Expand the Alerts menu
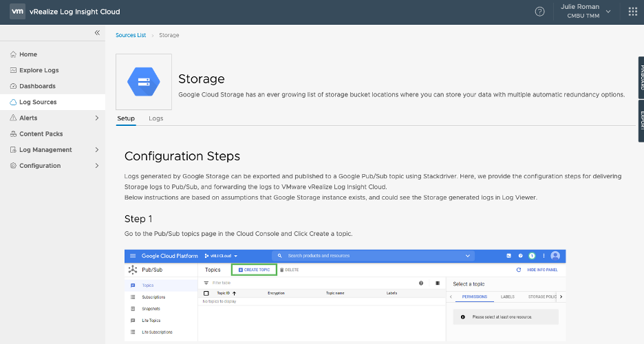Image resolution: width=644 pixels, height=344 pixels. (x=97, y=118)
